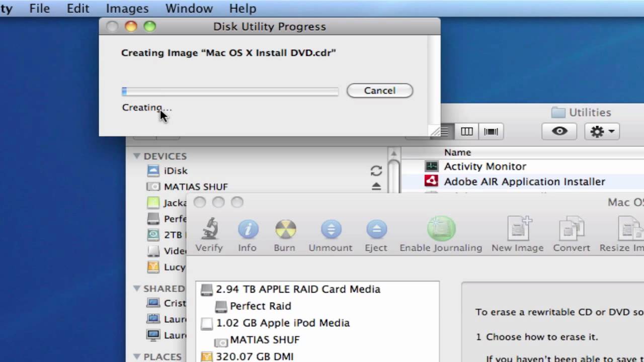
Task: Open the Edit menu
Action: pos(78,9)
